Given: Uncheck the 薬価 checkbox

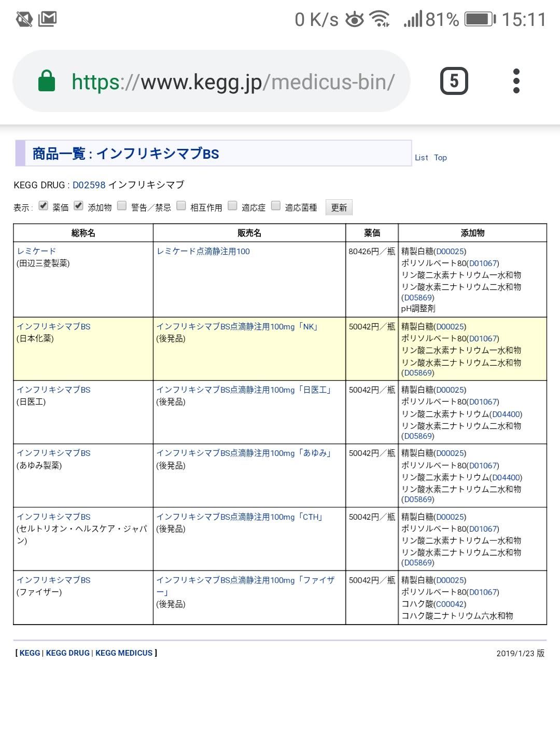Looking at the screenshot, I should (x=44, y=206).
